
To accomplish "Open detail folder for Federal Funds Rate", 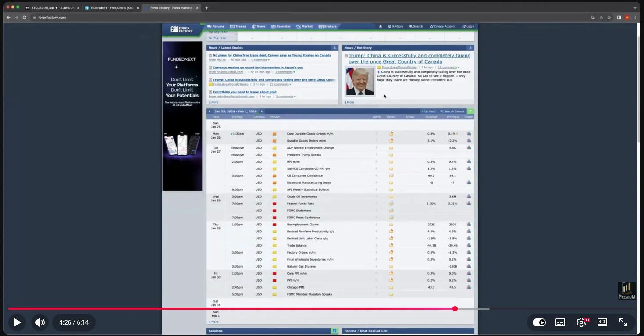I will pyautogui.click(x=391, y=204).
